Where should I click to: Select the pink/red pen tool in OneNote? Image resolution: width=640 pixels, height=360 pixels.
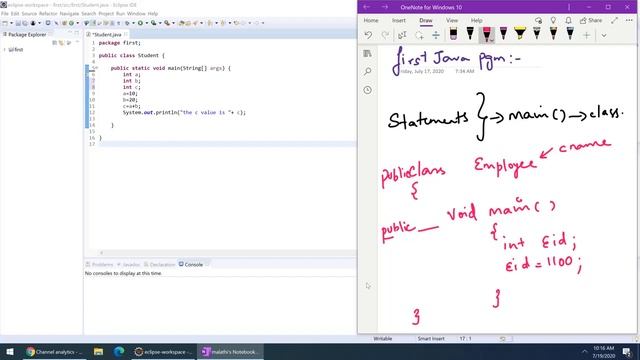pyautogui.click(x=487, y=35)
